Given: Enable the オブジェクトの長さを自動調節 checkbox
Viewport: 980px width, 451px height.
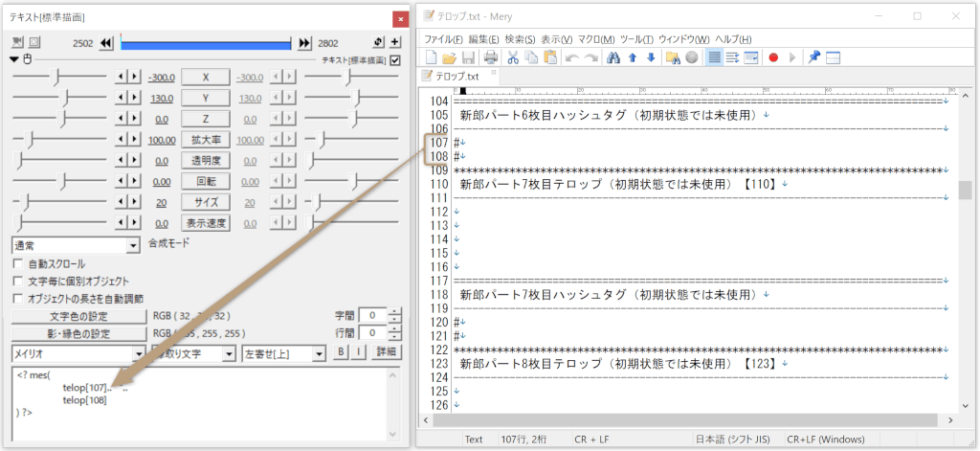Looking at the screenshot, I should coord(17,299).
